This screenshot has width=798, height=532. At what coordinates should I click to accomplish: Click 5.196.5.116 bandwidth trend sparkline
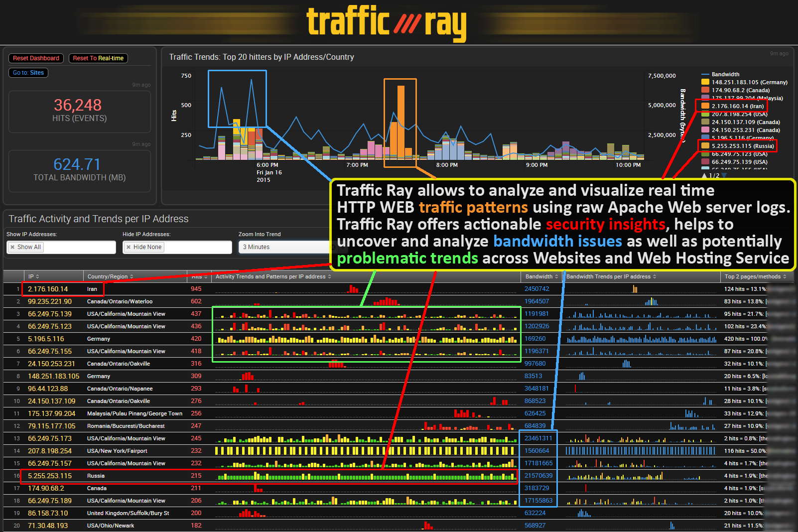[642, 339]
